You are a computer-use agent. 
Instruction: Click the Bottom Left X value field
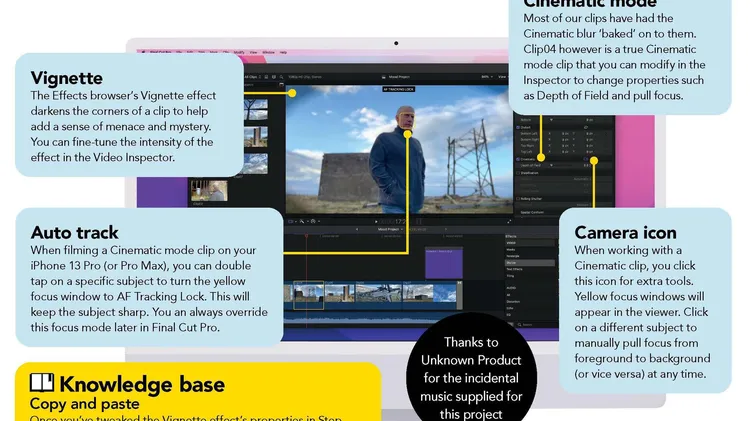565,133
